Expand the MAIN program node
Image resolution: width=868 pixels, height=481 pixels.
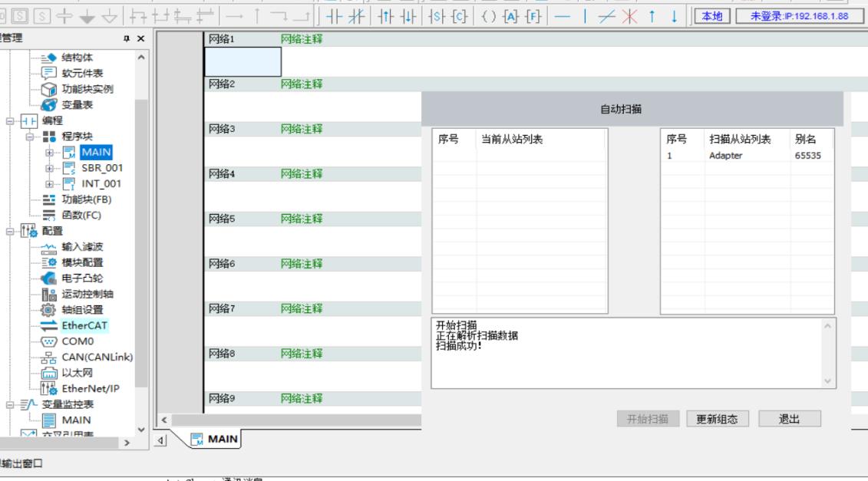(49, 152)
